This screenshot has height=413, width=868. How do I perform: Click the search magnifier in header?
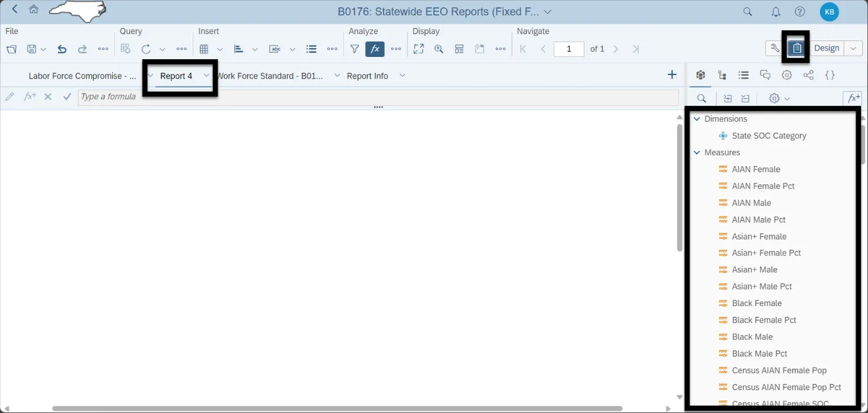tap(748, 11)
